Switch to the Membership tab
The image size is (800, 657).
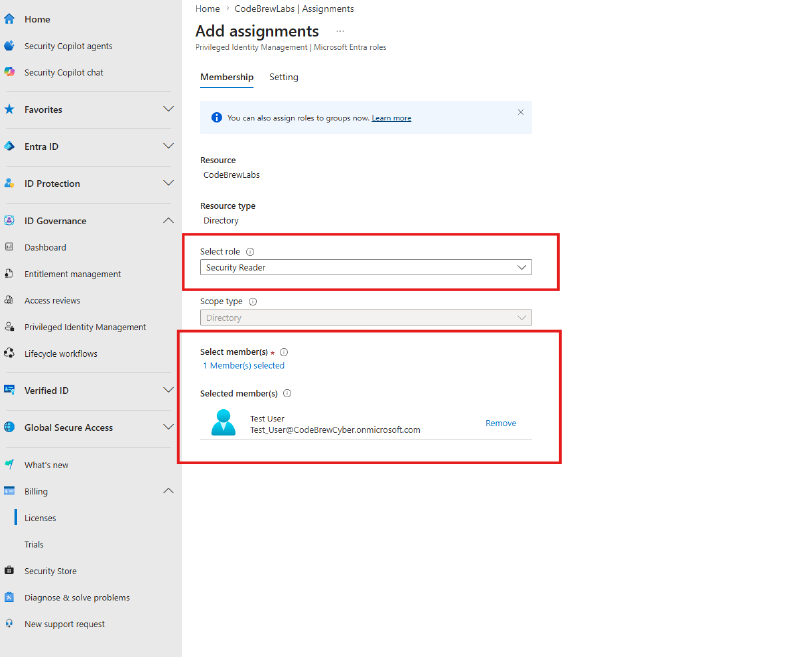(227, 77)
